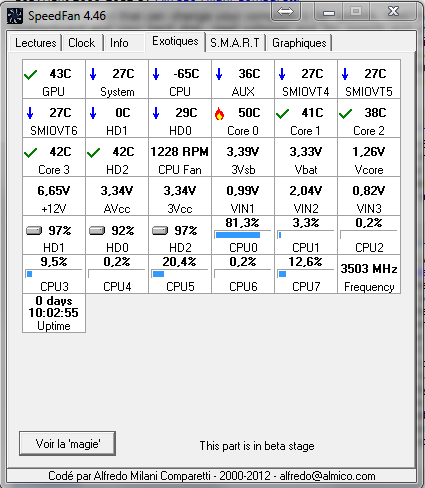The width and height of the screenshot is (425, 488).
Task: Switch to the Clock tab
Action: (x=82, y=43)
